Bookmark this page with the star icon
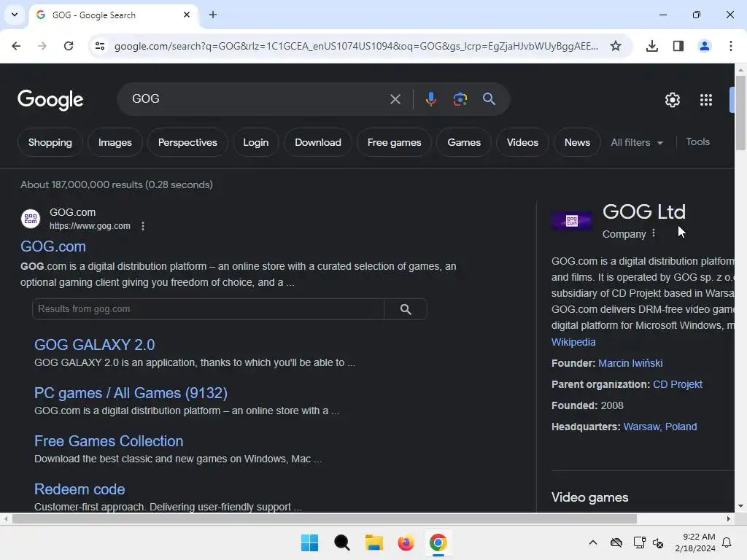Image resolution: width=747 pixels, height=560 pixels. (616, 46)
